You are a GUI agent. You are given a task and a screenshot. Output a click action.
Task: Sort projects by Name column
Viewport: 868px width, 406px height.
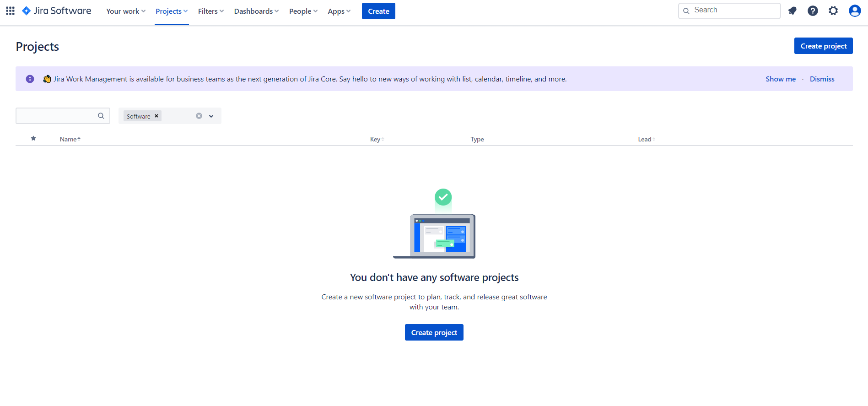point(70,139)
